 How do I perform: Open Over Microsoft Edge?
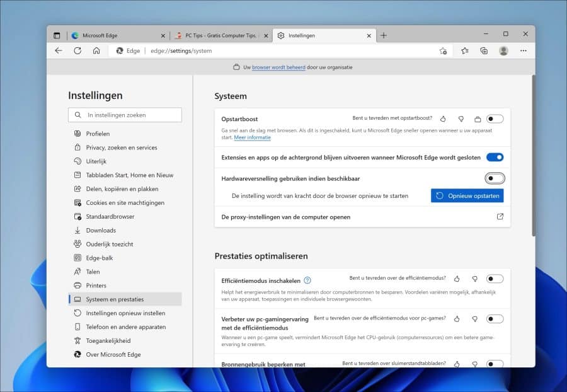coord(125,354)
